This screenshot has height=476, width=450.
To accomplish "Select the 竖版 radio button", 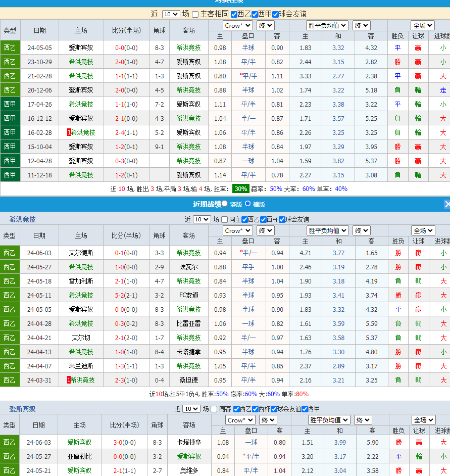I will [225, 204].
